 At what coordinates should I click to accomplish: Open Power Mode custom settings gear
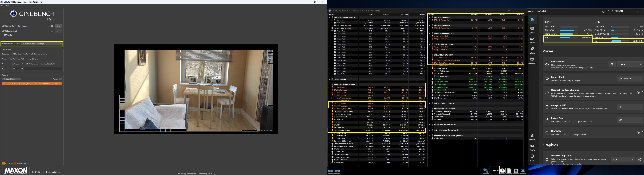[x=612, y=64]
